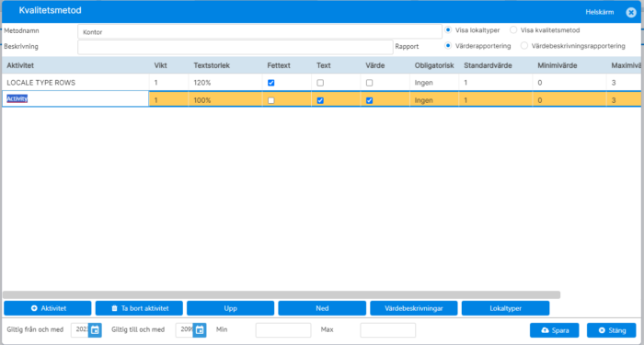Click the Standardvärde column header

[488, 65]
